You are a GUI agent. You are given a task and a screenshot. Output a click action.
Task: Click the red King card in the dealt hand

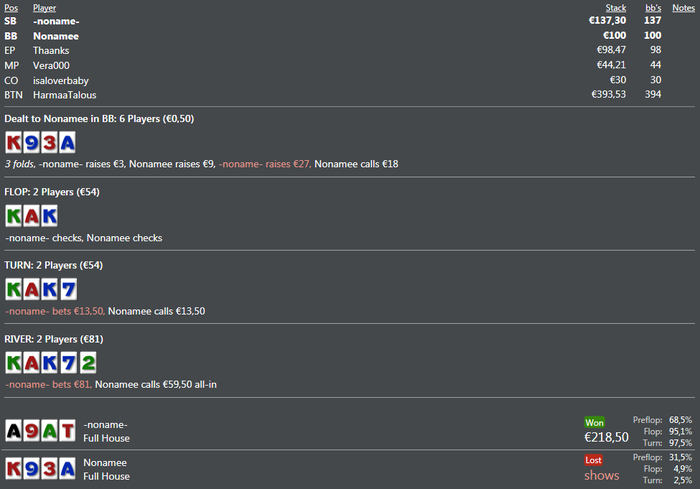tap(15, 142)
